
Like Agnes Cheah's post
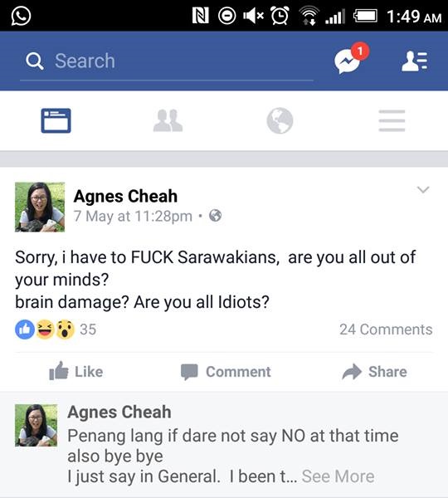(x=76, y=371)
